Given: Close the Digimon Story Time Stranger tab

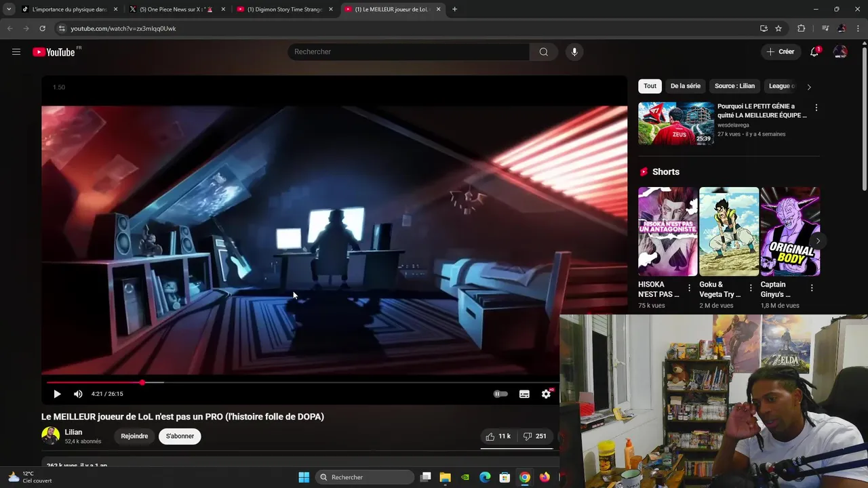Looking at the screenshot, I should pyautogui.click(x=331, y=9).
